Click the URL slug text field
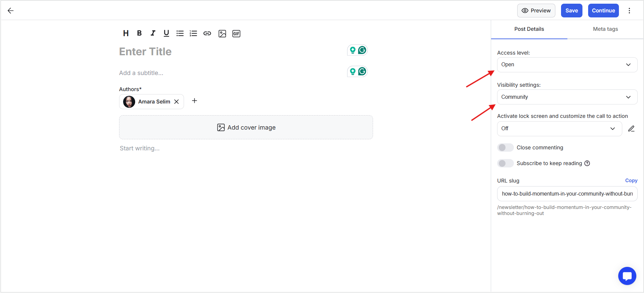This screenshot has width=644, height=293. (567, 194)
